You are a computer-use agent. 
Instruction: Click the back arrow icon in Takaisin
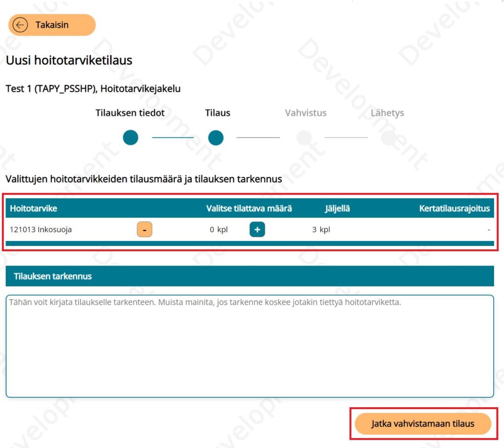coord(20,25)
